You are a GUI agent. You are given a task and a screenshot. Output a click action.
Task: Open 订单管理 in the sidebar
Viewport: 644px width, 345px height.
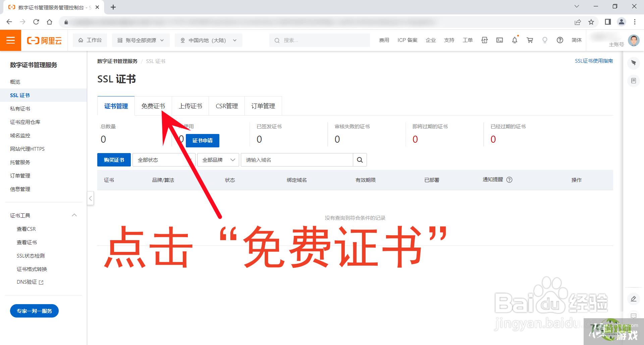(x=20, y=176)
